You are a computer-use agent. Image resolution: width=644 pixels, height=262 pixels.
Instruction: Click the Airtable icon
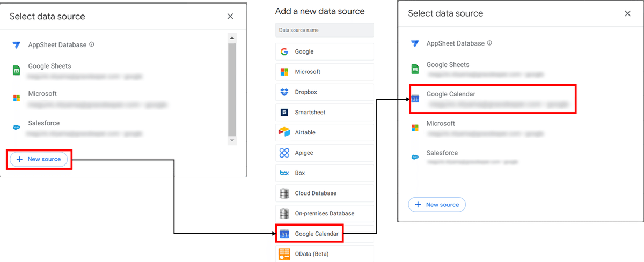[x=284, y=132]
